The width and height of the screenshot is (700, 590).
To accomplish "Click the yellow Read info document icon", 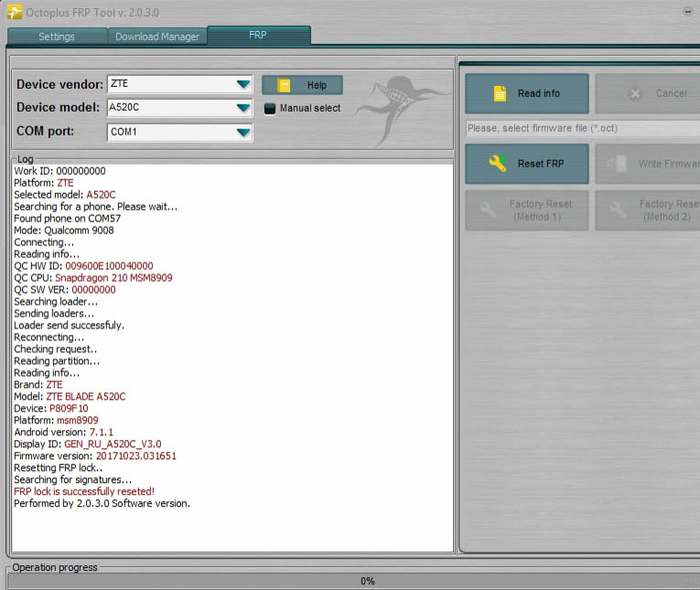I will click(x=500, y=93).
